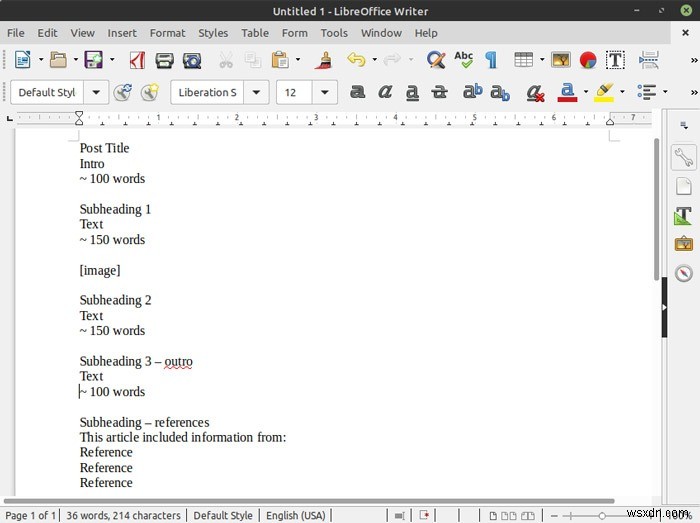Insert a table with the grid icon
The image size is (700, 523).
524,60
